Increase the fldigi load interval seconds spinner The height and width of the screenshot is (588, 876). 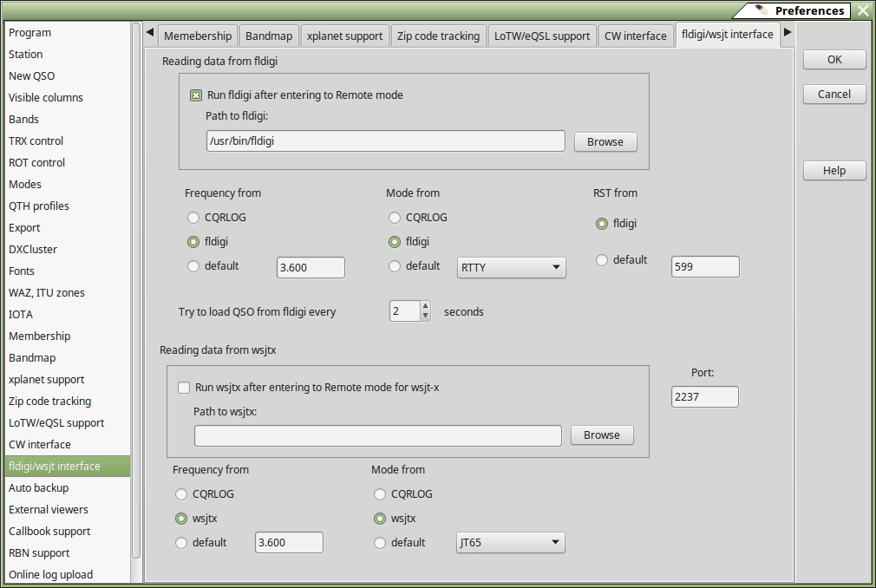pos(425,306)
